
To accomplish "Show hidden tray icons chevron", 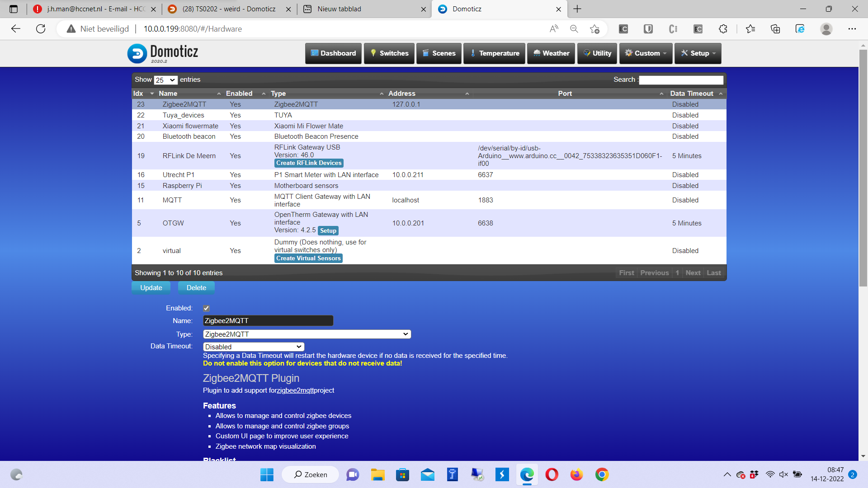I will (727, 474).
